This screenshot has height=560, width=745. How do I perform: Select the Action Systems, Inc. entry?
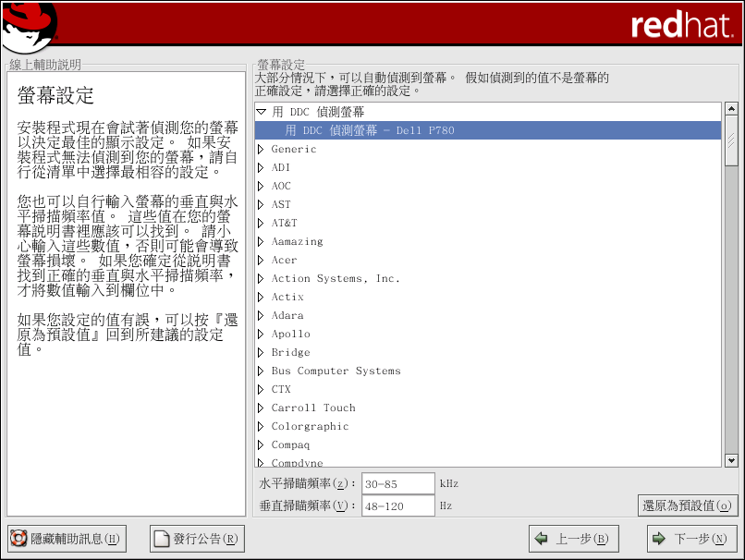[335, 278]
